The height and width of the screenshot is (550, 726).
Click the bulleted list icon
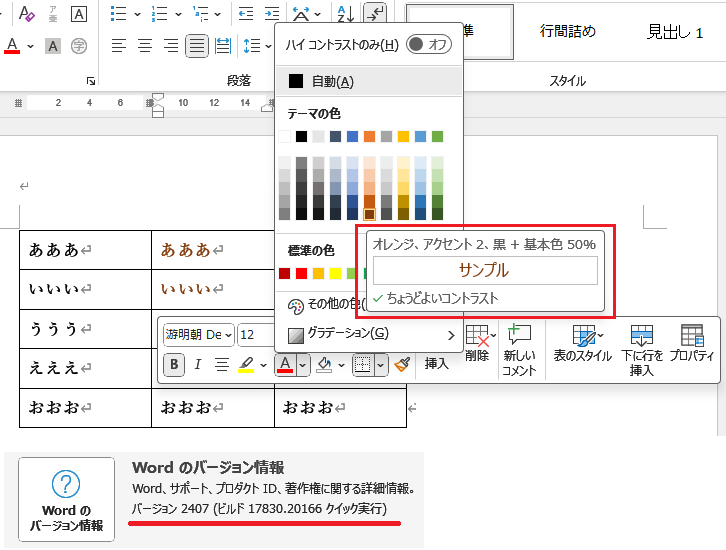point(119,14)
